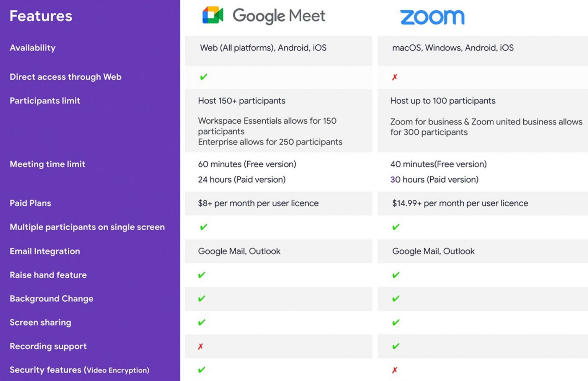Click the Email Integration feature label

tap(45, 251)
